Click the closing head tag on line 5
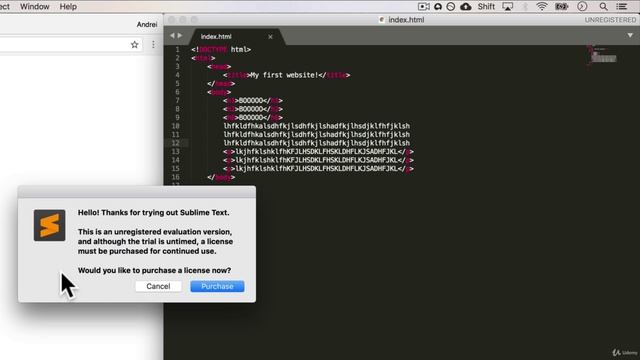Screen dimensions: 640x360 tap(221, 84)
